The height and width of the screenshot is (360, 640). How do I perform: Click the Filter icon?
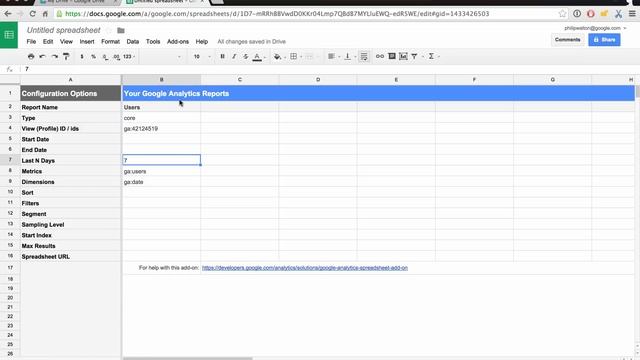pyautogui.click(x=414, y=56)
